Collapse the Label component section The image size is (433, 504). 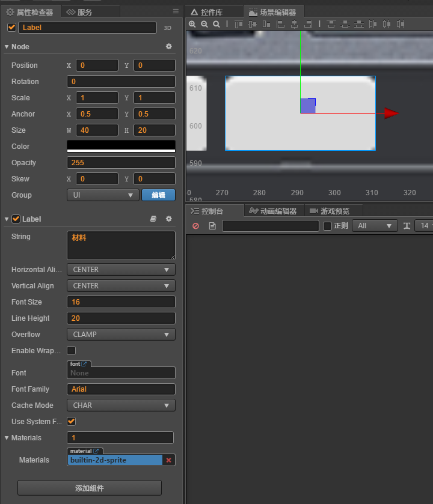(x=7, y=219)
